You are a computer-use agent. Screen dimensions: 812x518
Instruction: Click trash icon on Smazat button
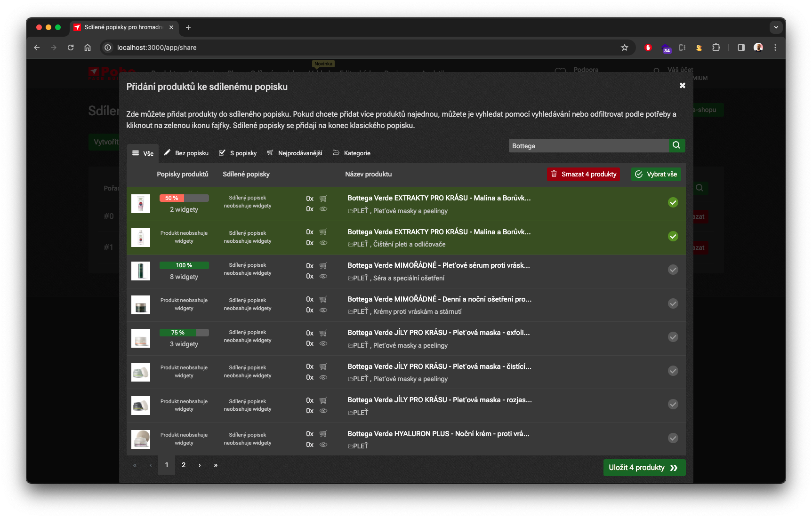pos(554,174)
